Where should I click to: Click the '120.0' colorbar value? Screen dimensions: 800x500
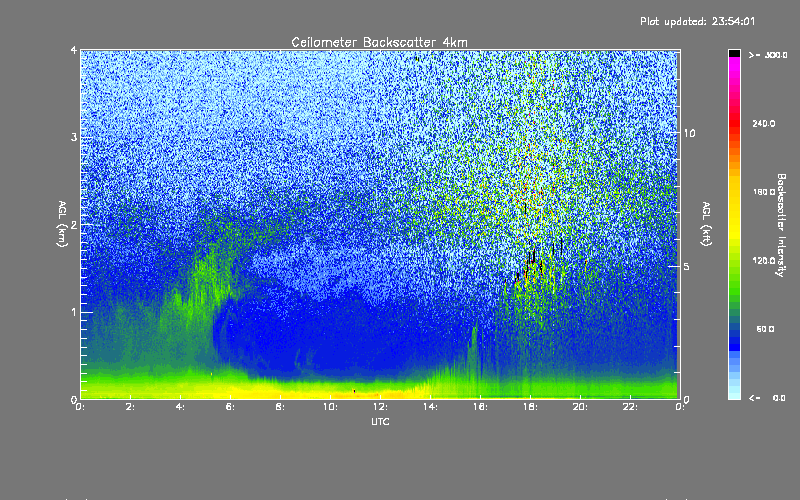764,261
